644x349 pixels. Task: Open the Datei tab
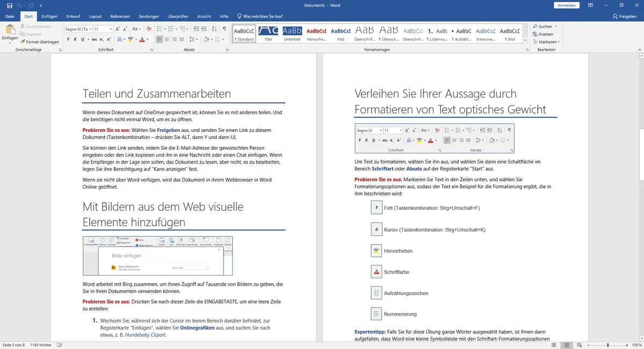tap(10, 17)
